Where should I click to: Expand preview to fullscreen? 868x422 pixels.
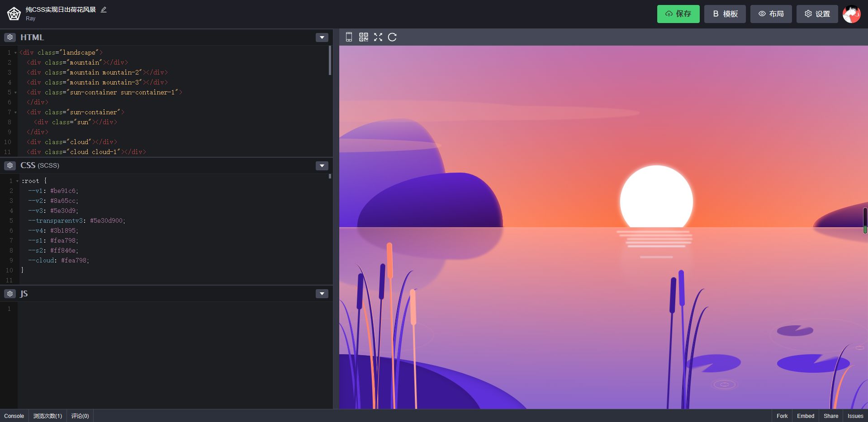click(x=378, y=38)
